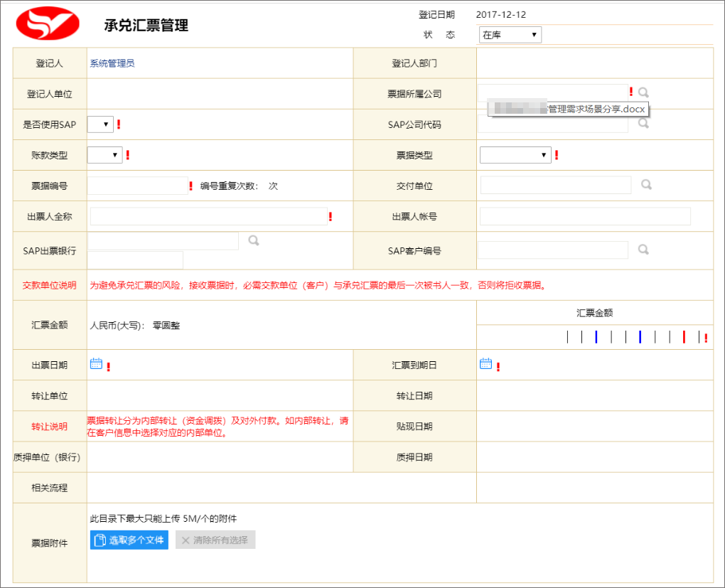This screenshot has height=588, width=725.
Task: Click the 汇票金额 digit grid input
Action: pos(633,337)
